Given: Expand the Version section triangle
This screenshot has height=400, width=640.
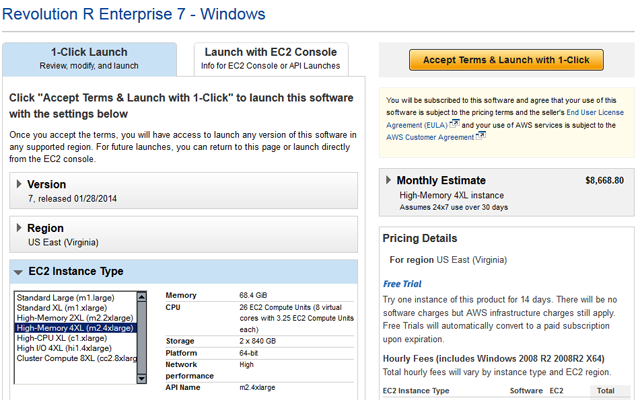Looking at the screenshot, I should [19, 184].
